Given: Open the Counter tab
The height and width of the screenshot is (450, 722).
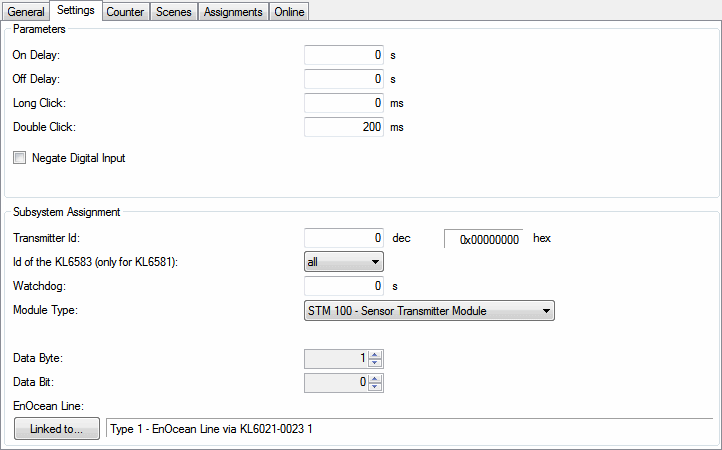Looking at the screenshot, I should click(125, 12).
